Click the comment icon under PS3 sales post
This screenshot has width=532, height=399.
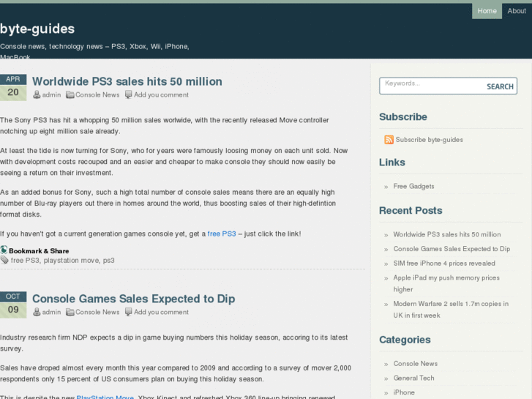coord(128,94)
